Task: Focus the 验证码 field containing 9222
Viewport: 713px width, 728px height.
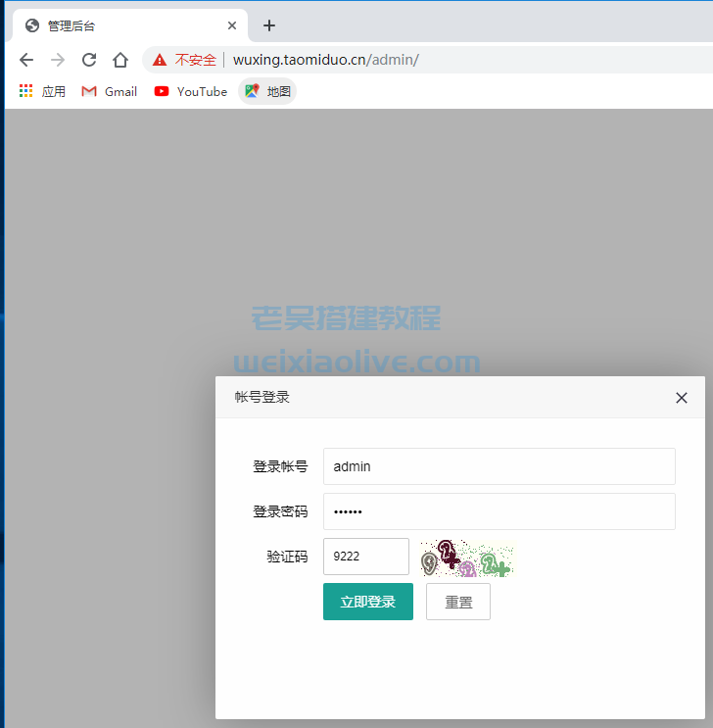Action: (x=366, y=557)
